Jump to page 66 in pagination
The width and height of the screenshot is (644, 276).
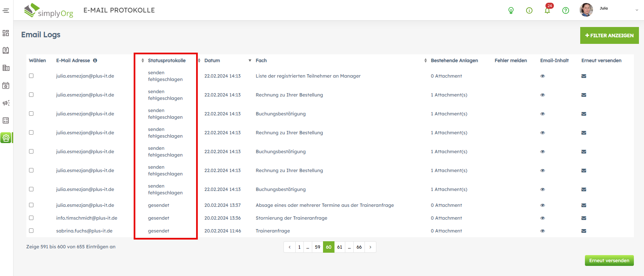(359, 247)
